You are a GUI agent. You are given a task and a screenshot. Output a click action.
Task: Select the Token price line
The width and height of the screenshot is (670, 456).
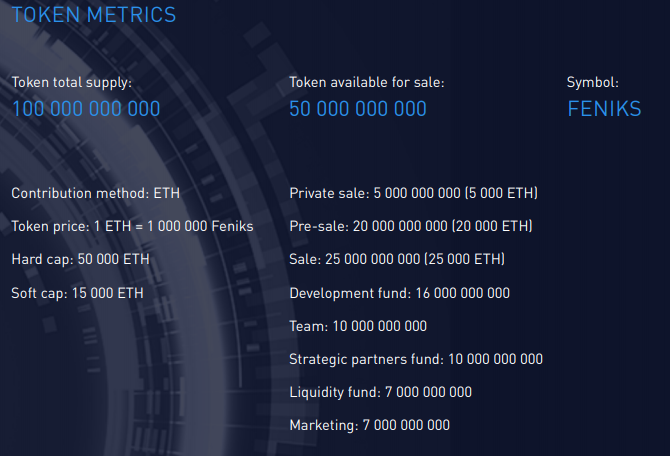pyautogui.click(x=132, y=226)
